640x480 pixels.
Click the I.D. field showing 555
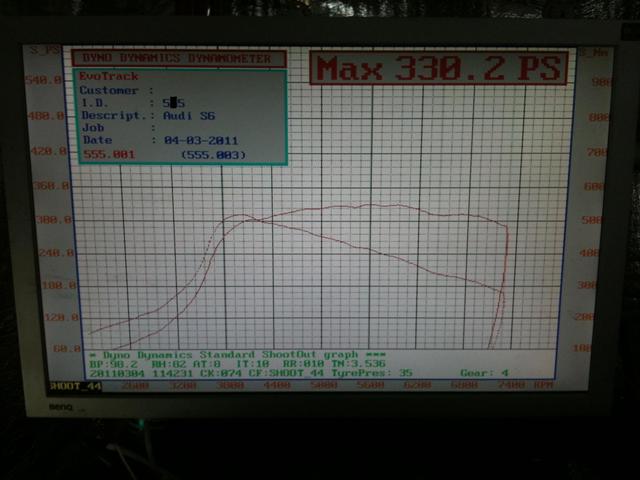[x=174, y=103]
